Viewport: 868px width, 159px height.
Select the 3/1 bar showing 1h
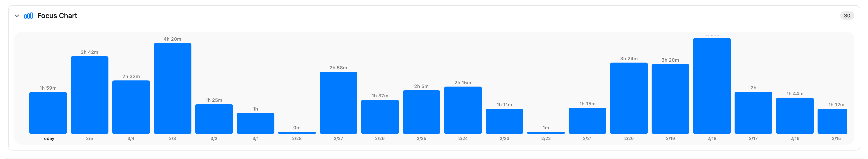255,123
